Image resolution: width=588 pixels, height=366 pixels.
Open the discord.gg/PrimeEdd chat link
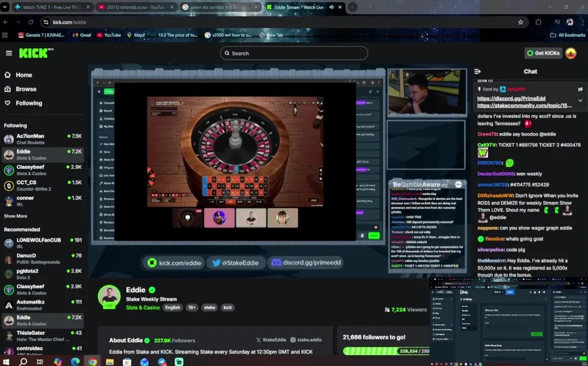click(x=511, y=98)
